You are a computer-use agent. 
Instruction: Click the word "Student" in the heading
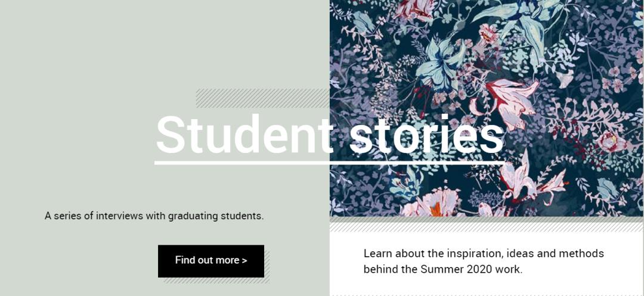pos(244,135)
